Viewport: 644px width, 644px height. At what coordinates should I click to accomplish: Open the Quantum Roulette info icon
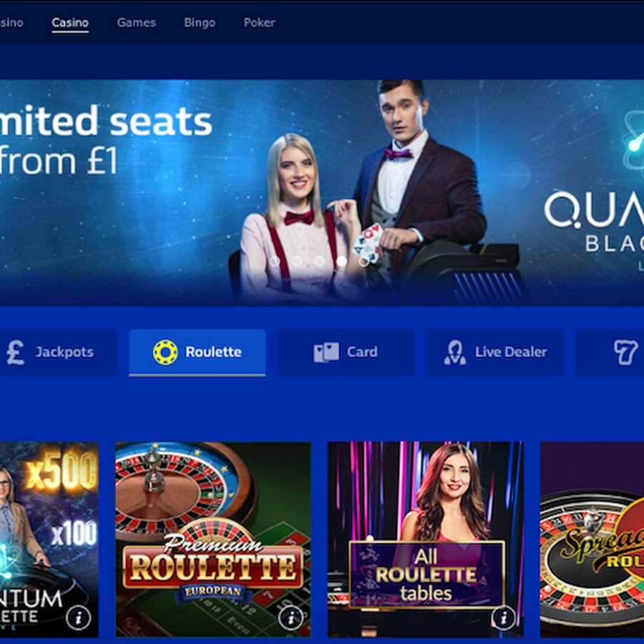78,618
